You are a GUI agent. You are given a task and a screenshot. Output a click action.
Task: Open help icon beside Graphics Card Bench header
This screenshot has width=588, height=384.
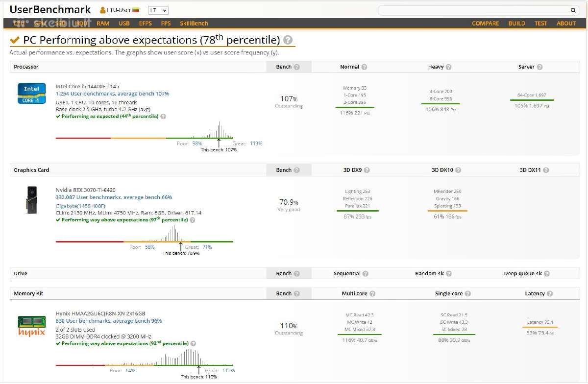click(x=296, y=170)
